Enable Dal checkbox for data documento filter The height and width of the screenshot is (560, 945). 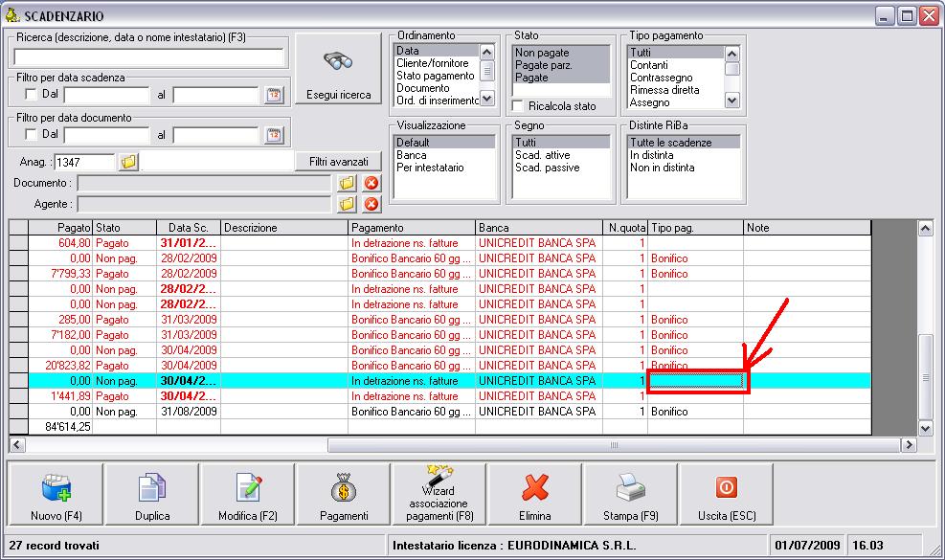tap(31, 134)
